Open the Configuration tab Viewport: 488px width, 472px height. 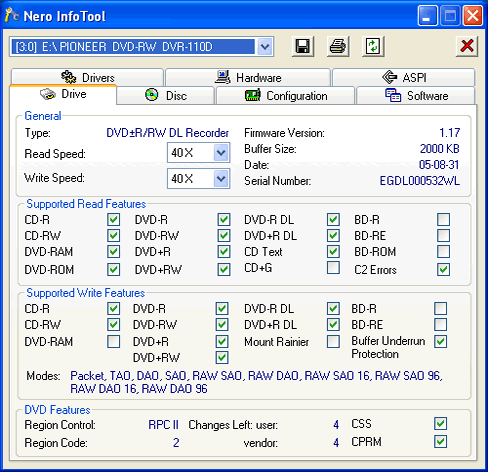(x=285, y=96)
